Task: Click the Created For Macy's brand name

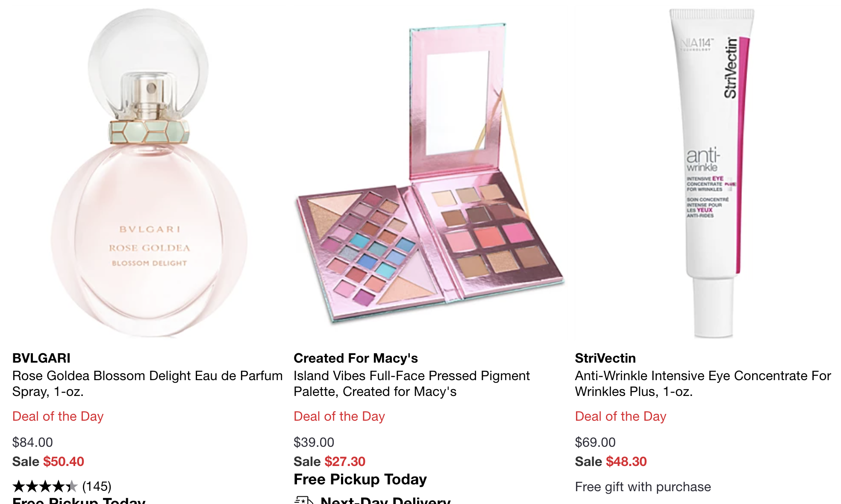Action: [356, 358]
